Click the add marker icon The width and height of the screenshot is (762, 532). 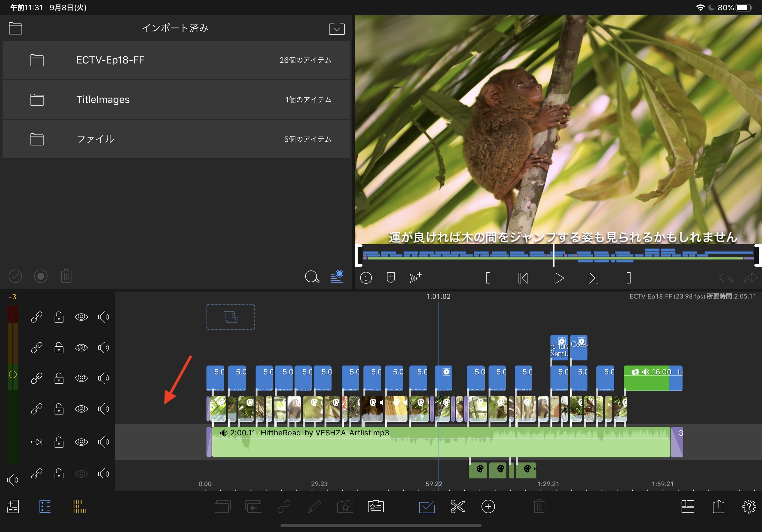[x=391, y=277]
